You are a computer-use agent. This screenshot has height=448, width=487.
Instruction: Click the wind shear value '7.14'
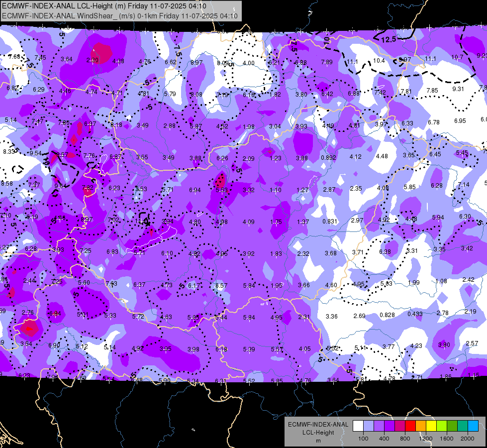[464, 185]
